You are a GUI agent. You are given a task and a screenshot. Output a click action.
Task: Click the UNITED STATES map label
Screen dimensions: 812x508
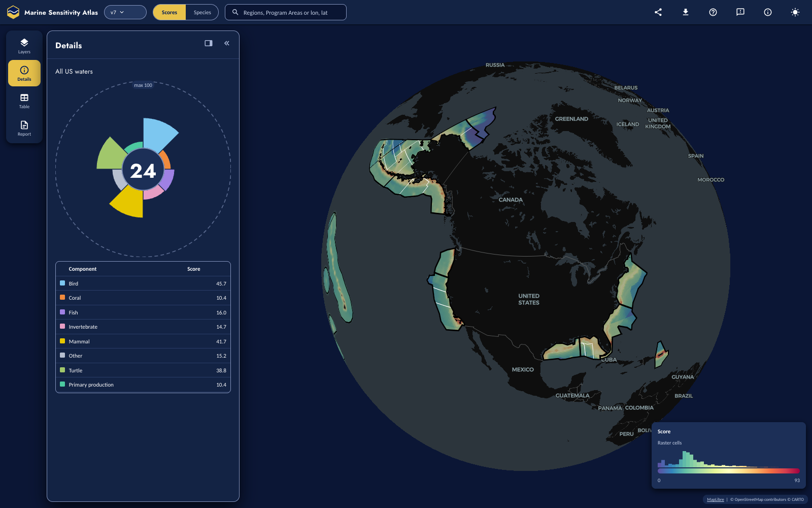pyautogui.click(x=529, y=299)
